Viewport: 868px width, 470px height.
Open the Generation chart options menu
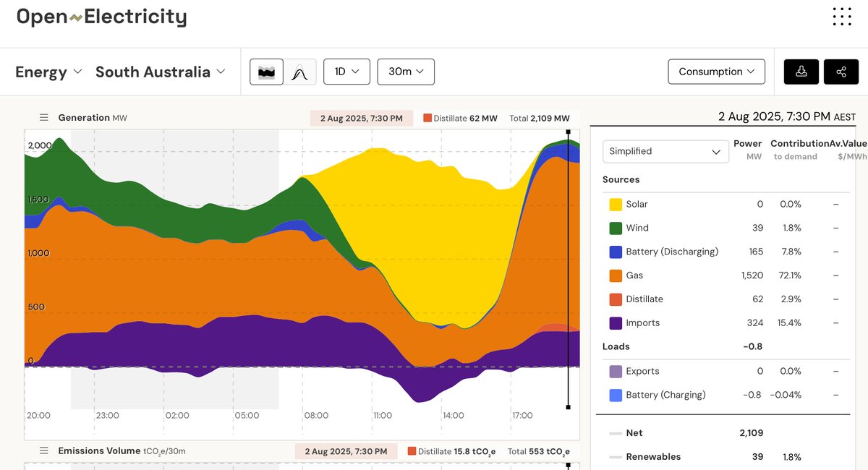[x=43, y=117]
